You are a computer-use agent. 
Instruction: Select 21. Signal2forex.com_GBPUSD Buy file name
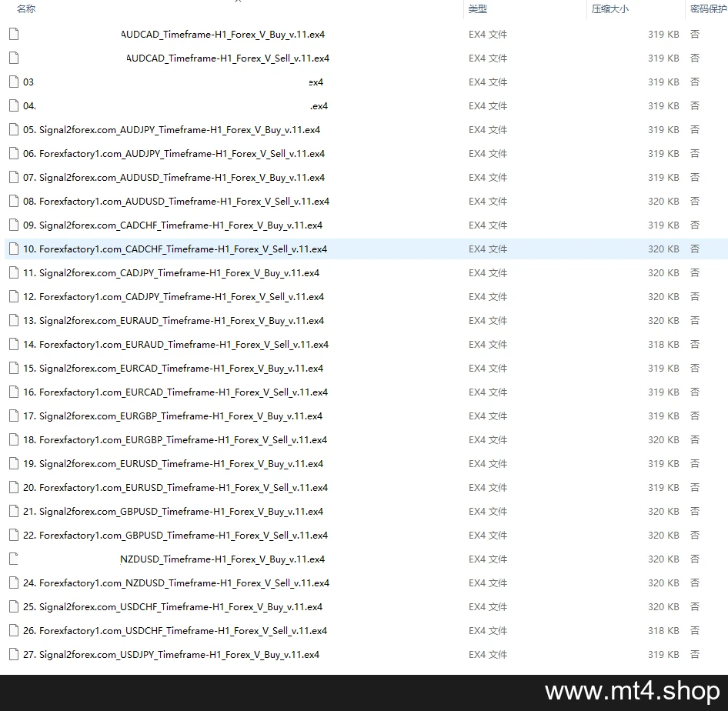173,512
